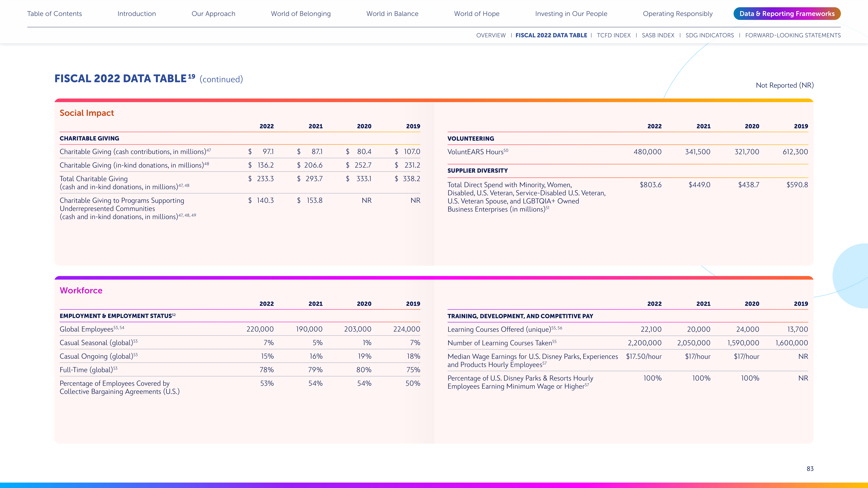The height and width of the screenshot is (488, 868).
Task: Click page number 83
Action: [x=810, y=469]
